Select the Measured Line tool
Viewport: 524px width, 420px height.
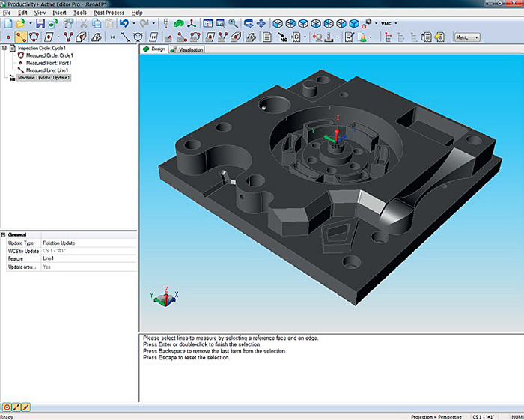point(21,37)
